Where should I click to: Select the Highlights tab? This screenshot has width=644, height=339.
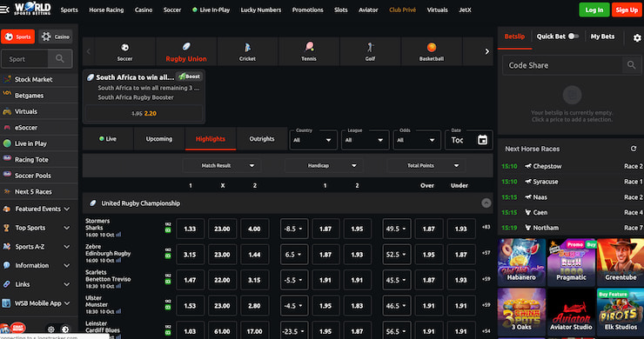click(211, 139)
